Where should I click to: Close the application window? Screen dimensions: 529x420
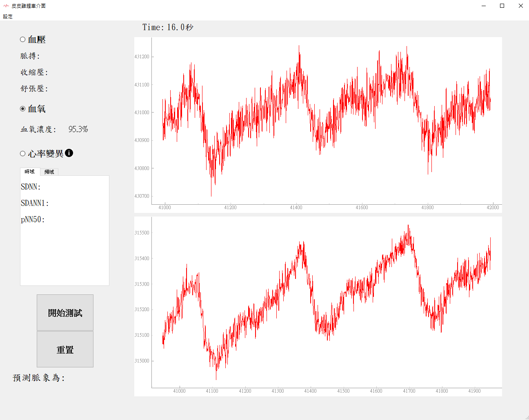[x=520, y=6]
